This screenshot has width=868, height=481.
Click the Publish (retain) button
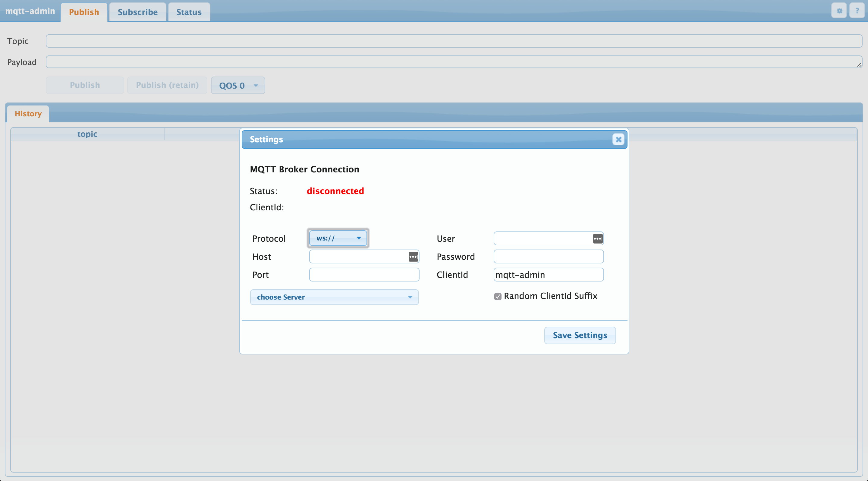pos(167,85)
